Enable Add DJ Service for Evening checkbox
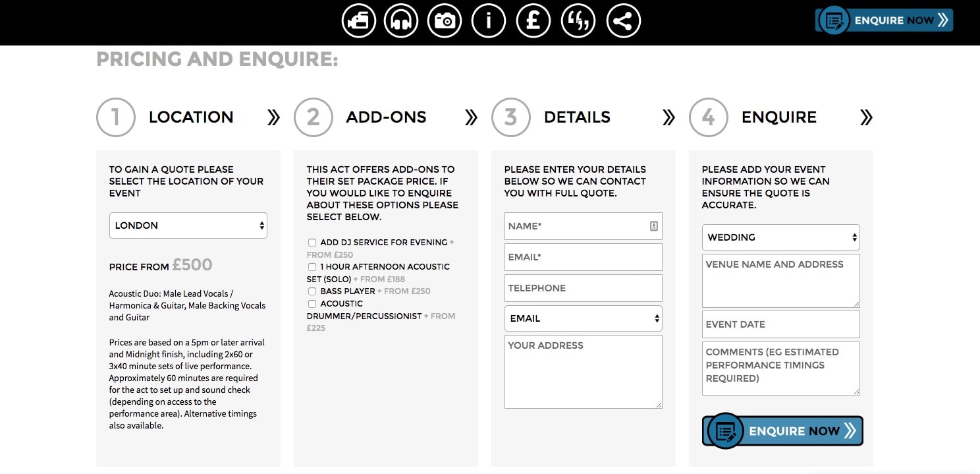980x474 pixels. [x=312, y=243]
